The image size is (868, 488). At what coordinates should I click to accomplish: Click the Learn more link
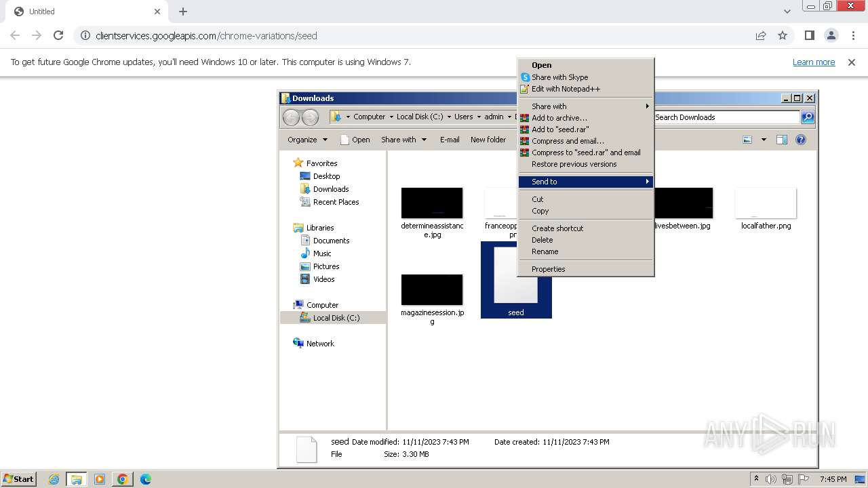coord(814,62)
